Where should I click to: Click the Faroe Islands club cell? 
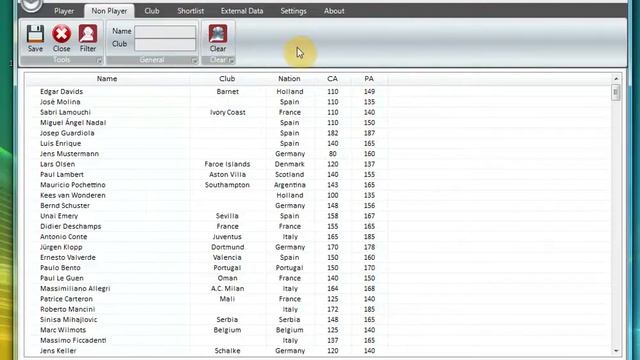coord(227,164)
